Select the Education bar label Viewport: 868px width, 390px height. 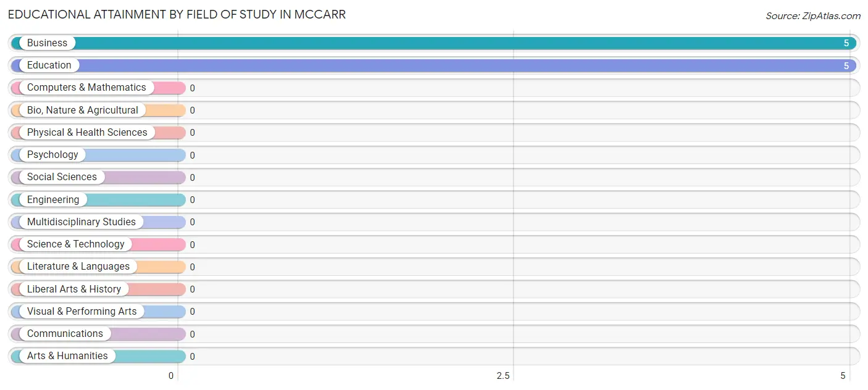[x=49, y=65]
